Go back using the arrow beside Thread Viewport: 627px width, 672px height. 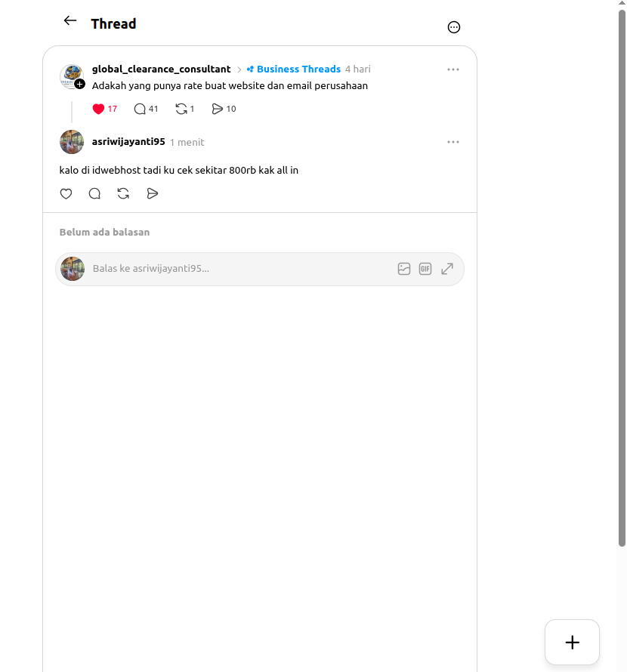click(70, 20)
